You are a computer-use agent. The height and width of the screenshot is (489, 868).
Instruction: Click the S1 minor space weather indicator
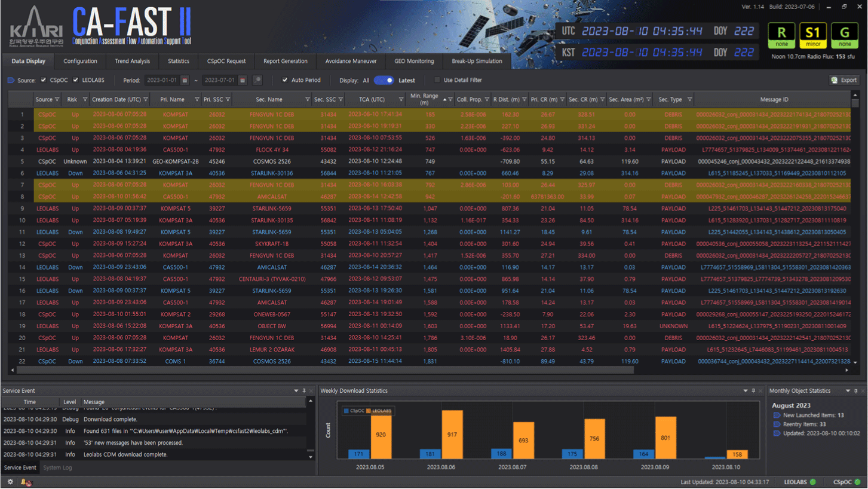pos(813,35)
